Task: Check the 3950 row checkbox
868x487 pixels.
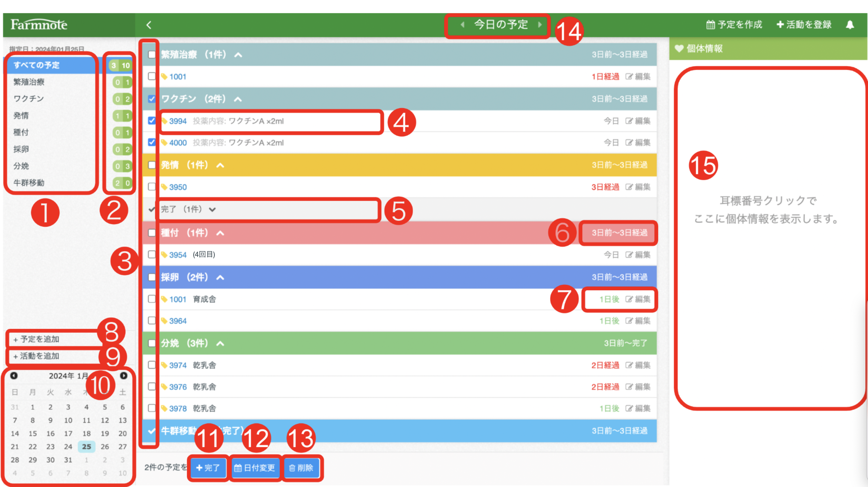Action: point(152,187)
